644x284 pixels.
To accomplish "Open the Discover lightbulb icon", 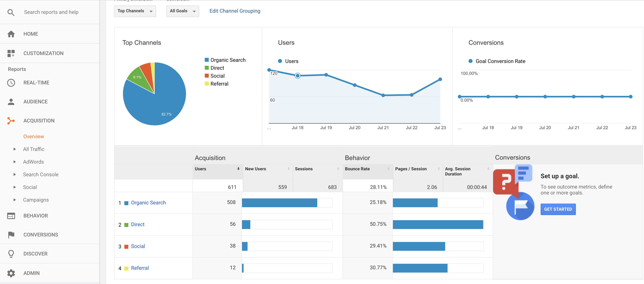I will click(x=11, y=254).
